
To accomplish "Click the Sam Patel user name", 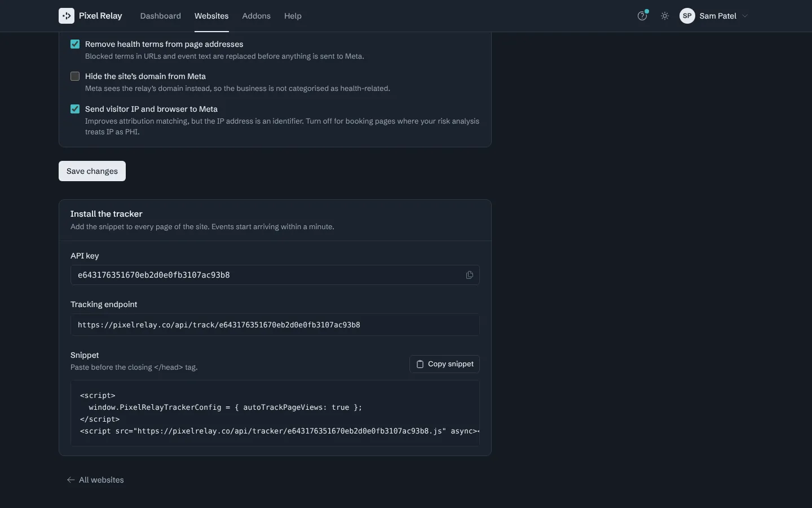I will pos(718,16).
